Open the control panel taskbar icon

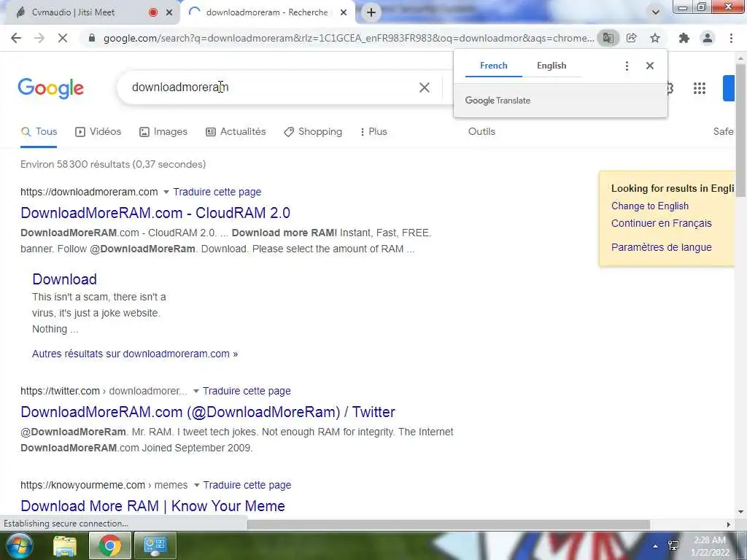pyautogui.click(x=155, y=545)
